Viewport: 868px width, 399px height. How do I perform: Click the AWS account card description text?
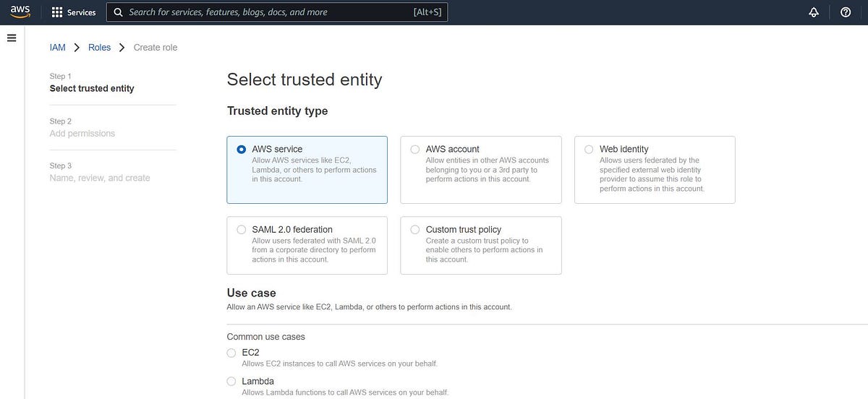(x=488, y=169)
